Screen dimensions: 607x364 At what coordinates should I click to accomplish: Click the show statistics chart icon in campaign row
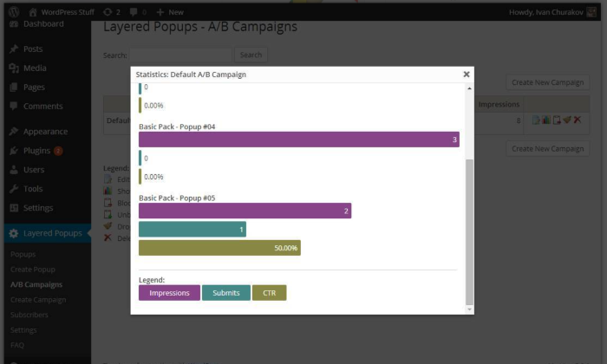pos(546,120)
